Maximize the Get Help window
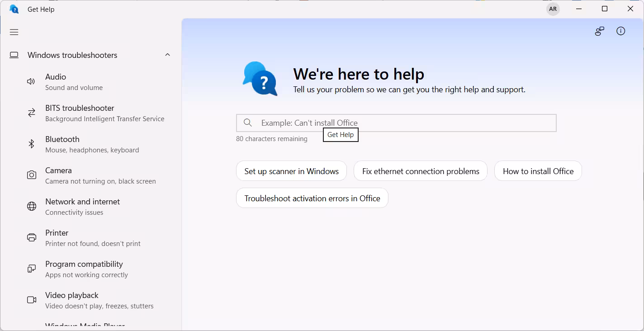The width and height of the screenshot is (644, 331). (x=605, y=9)
